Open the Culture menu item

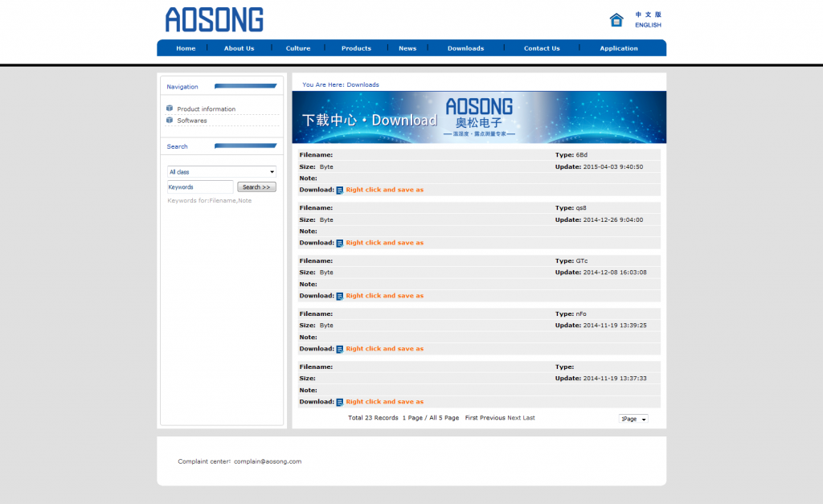(x=298, y=48)
